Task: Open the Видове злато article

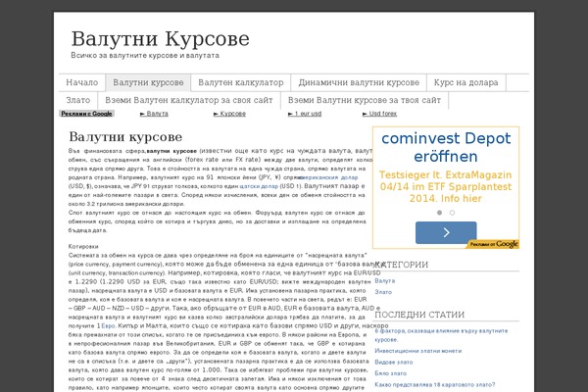Action: click(394, 363)
